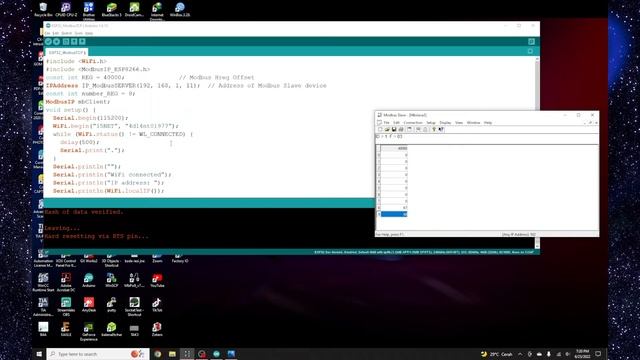
Task: Open the Arduino File menu
Action: tap(47, 33)
